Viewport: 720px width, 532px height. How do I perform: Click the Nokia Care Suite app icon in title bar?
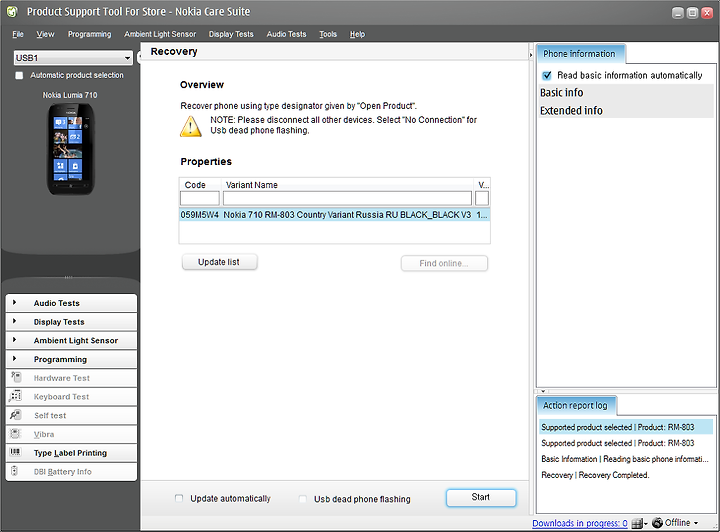12,11
